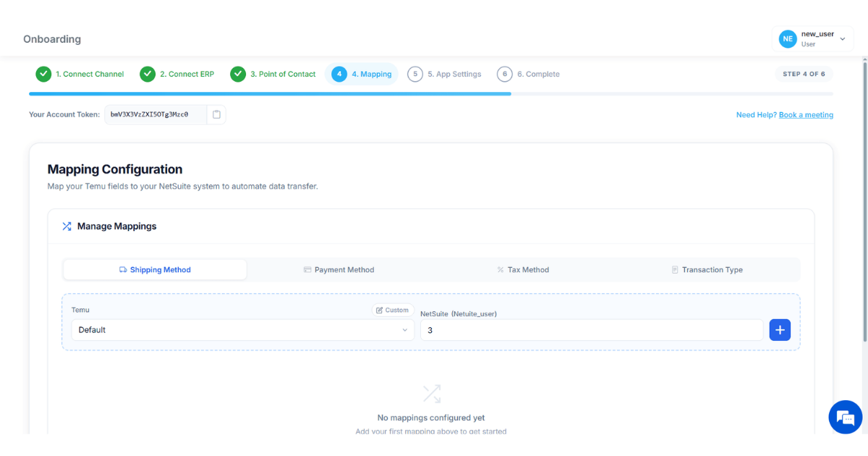Click the empty-state shuffle icon
This screenshot has width=868, height=456.
click(432, 394)
